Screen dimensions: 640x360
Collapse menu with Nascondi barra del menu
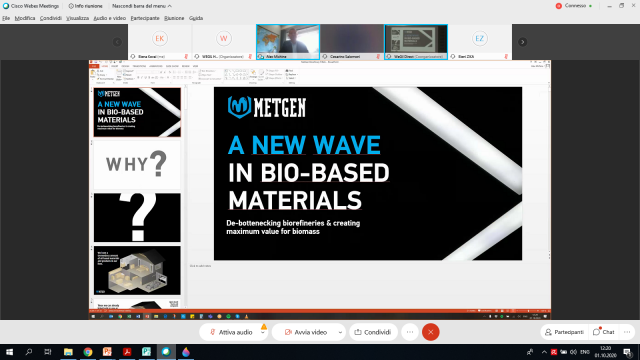click(142, 6)
